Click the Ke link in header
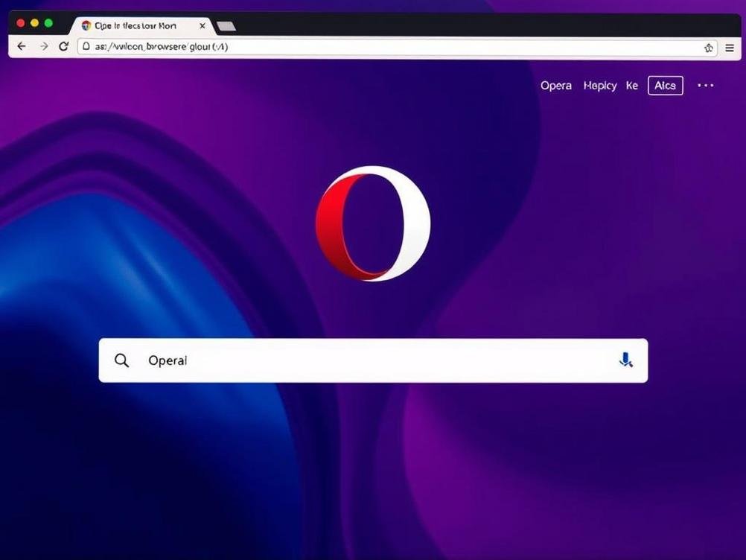Viewport: 746px width, 560px height. click(631, 86)
